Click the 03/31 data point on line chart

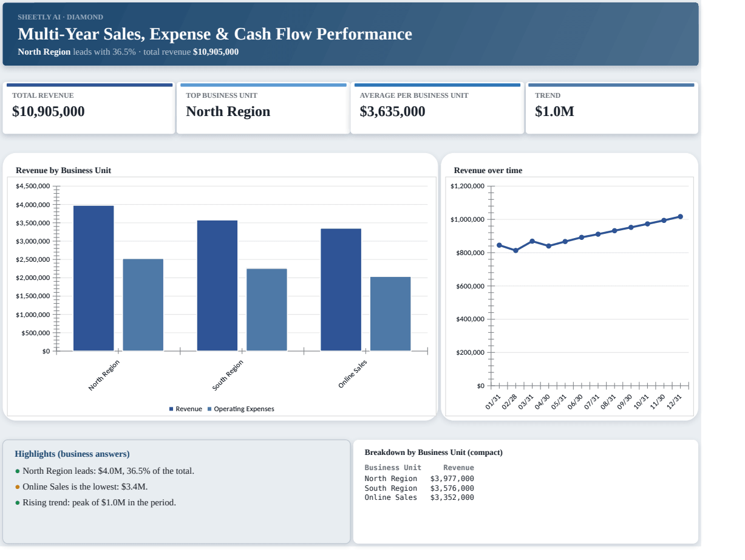532,241
